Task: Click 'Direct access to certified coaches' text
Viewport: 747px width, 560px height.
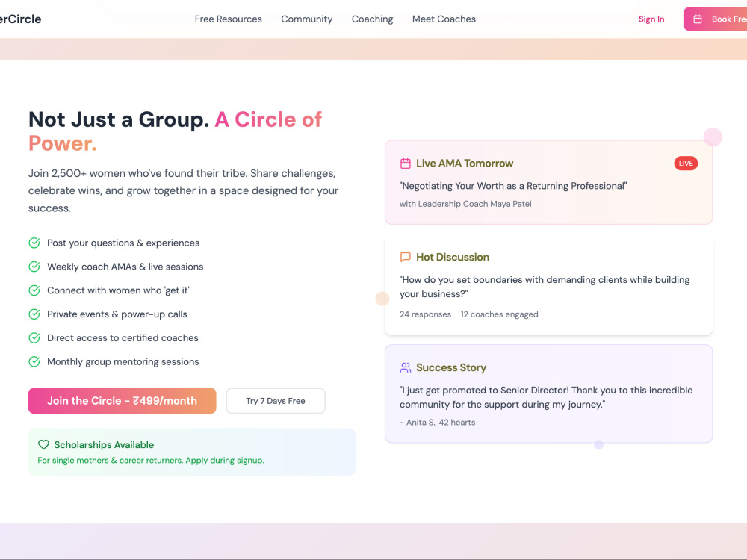Action: [x=123, y=338]
